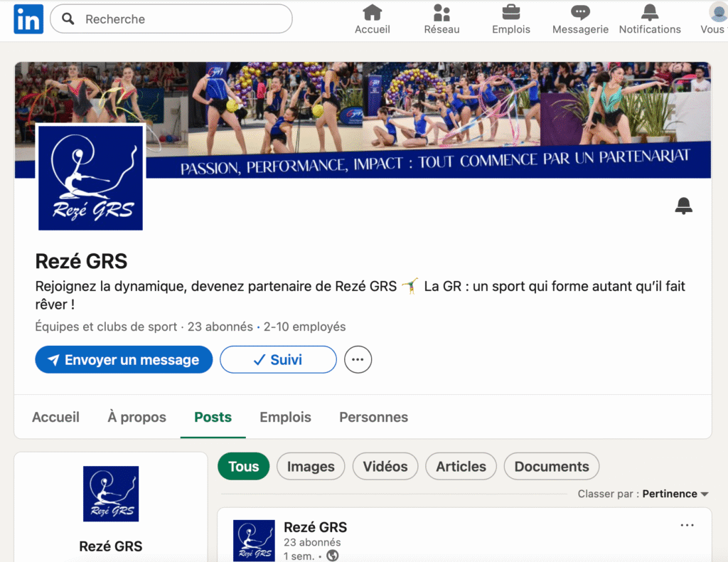The image size is (728, 562).
Task: Click the Rezé GRS page title
Action: point(81,262)
